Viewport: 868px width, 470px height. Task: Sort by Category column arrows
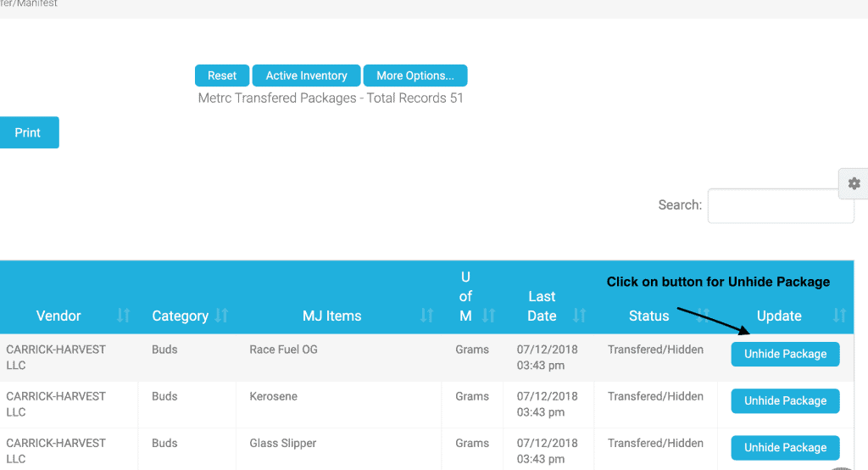click(x=221, y=316)
